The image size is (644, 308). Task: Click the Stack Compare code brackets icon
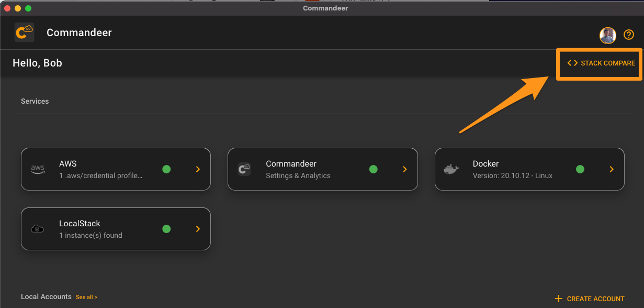[572, 63]
